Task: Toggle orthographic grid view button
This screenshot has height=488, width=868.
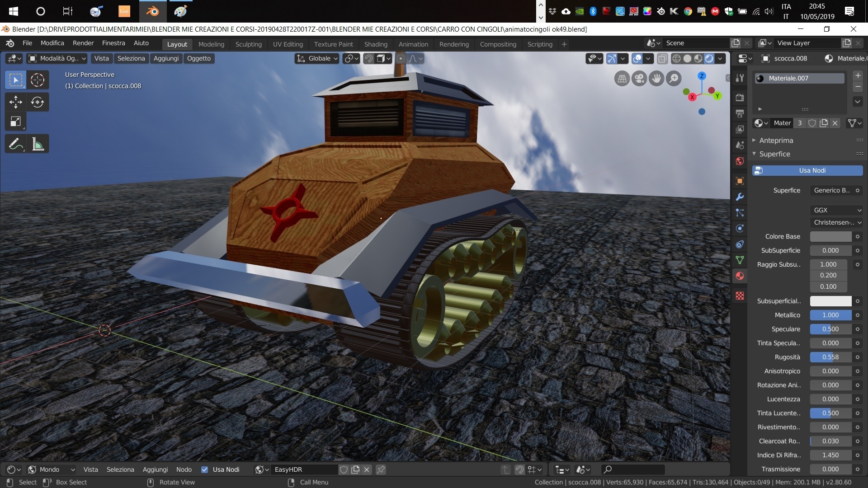Action: pos(622,79)
